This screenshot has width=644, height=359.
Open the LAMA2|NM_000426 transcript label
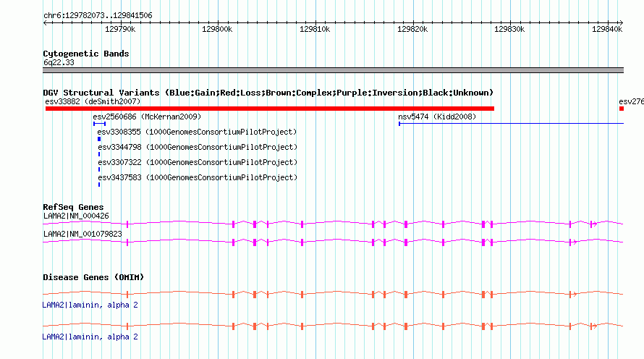(76, 216)
